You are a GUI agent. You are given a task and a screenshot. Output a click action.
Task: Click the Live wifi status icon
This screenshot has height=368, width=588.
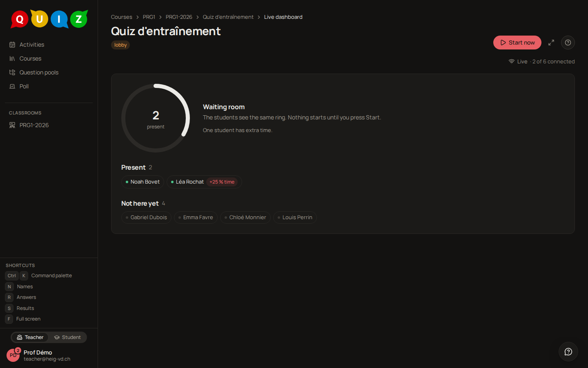point(512,61)
